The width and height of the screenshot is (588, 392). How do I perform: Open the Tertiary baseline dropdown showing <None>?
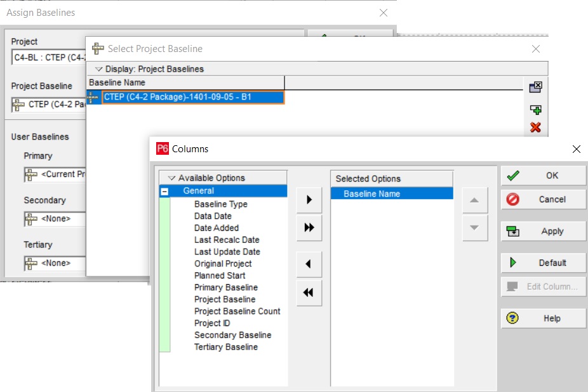(x=55, y=263)
